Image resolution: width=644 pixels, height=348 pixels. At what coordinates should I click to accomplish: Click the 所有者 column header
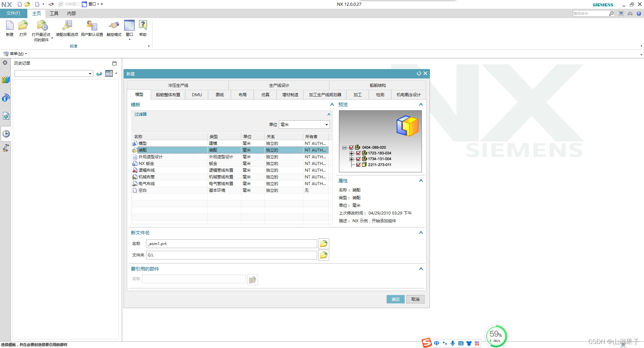(315, 136)
